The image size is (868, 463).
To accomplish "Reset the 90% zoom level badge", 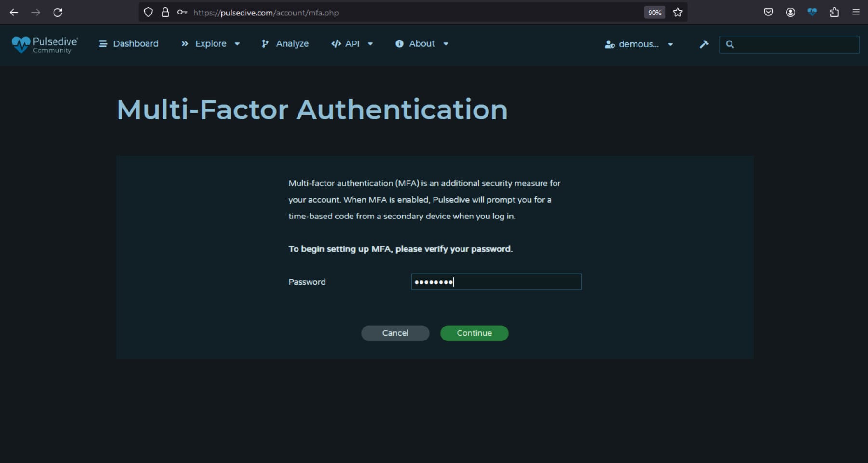I will coord(654,13).
